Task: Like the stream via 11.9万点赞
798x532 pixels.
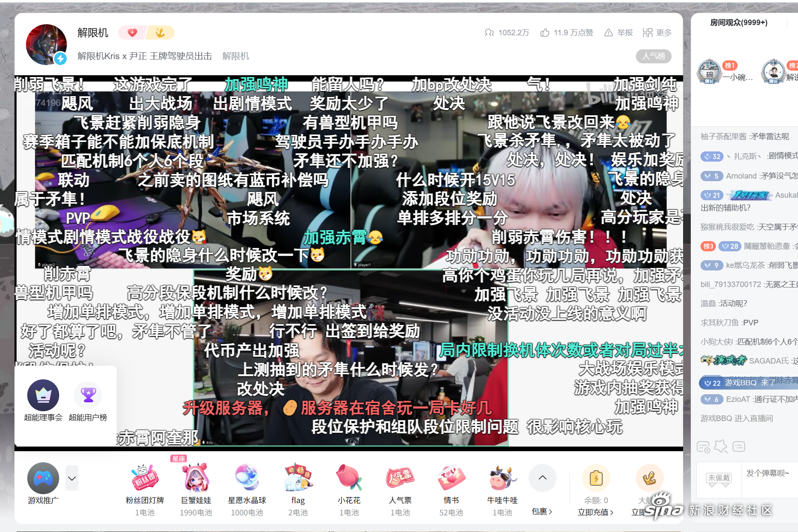Action: click(566, 33)
